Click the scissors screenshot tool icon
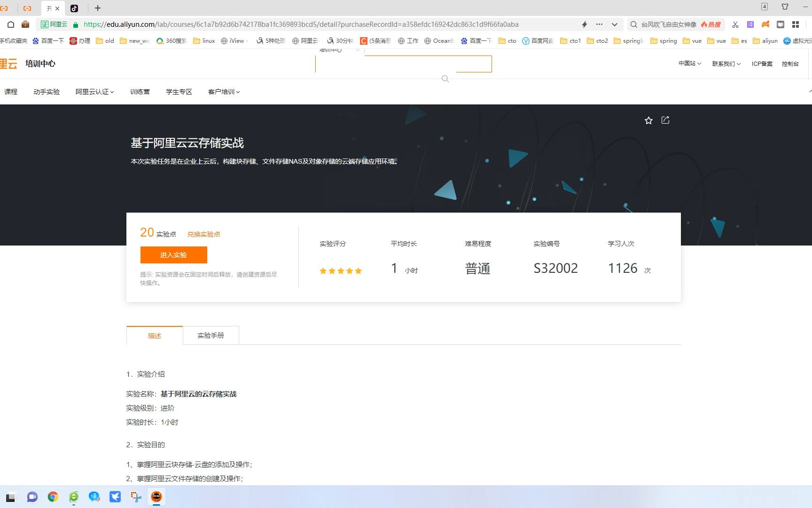The height and width of the screenshot is (508, 812). (x=735, y=24)
